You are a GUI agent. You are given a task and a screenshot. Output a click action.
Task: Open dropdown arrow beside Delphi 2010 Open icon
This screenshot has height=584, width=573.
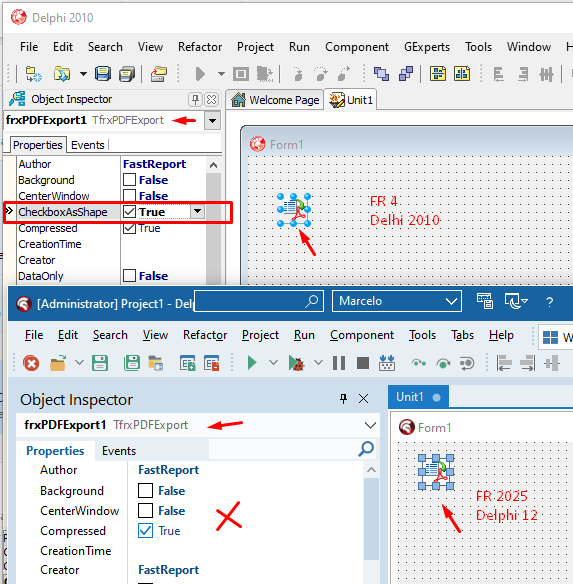click(x=83, y=74)
